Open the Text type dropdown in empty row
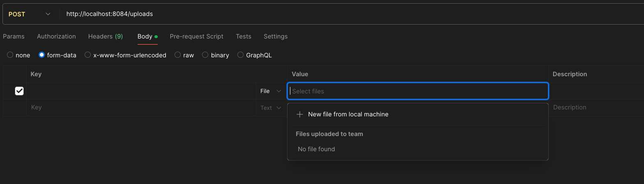This screenshot has width=644, height=184. click(x=271, y=108)
